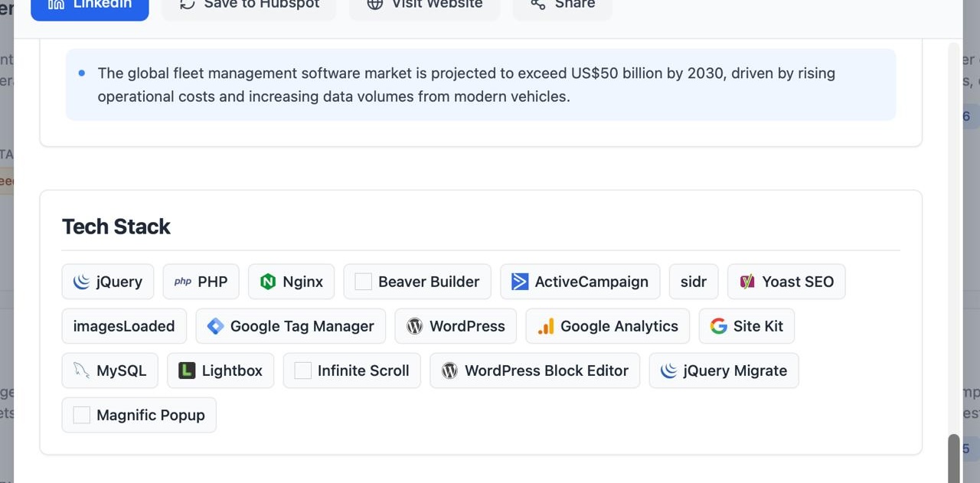The height and width of the screenshot is (483, 980).
Task: Select the Yoast SEO icon
Action: [746, 282]
